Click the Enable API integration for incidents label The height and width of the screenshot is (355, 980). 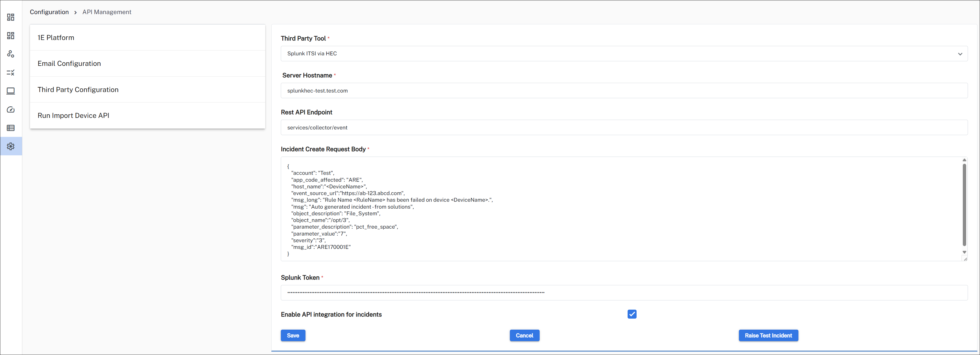331,315
